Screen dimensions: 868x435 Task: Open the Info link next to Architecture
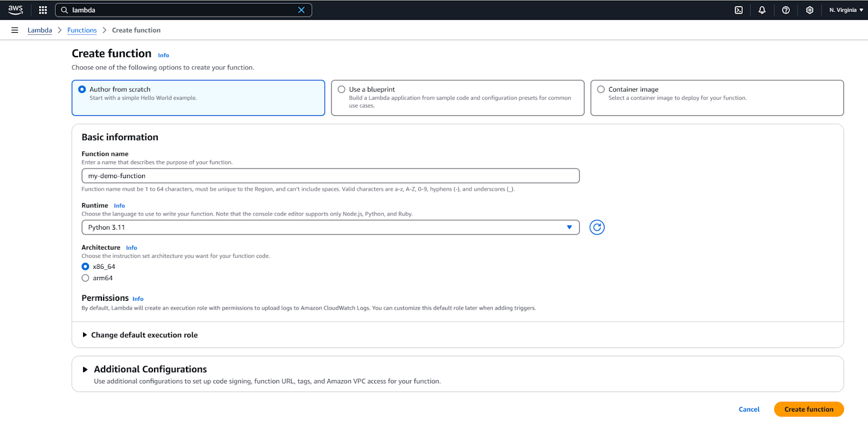(131, 248)
